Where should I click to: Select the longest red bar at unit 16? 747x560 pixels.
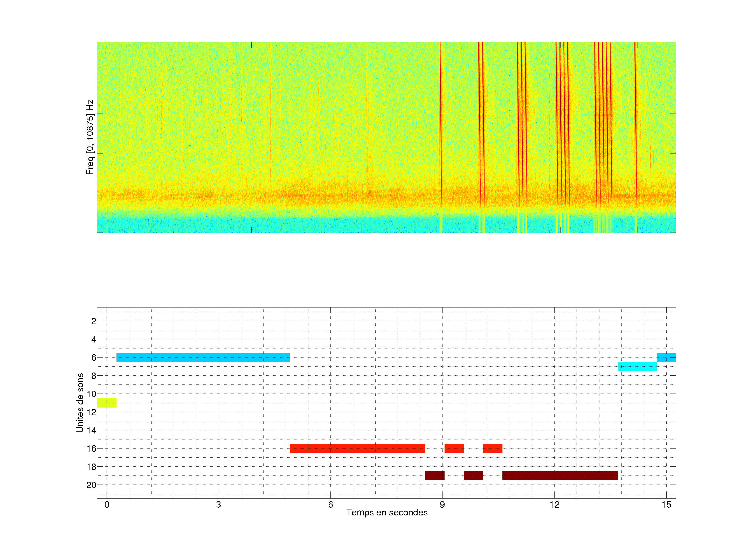[x=357, y=448]
